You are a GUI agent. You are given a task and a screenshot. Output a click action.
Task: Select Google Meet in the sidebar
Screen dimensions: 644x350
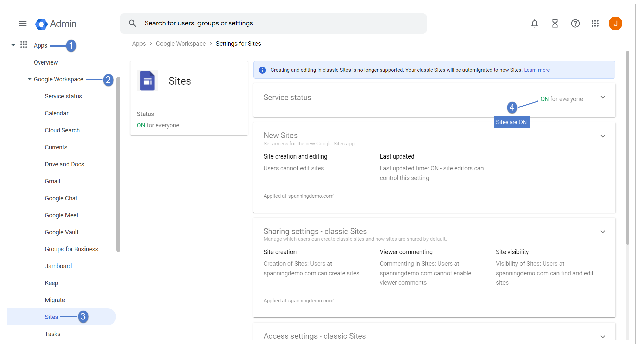[x=62, y=215]
